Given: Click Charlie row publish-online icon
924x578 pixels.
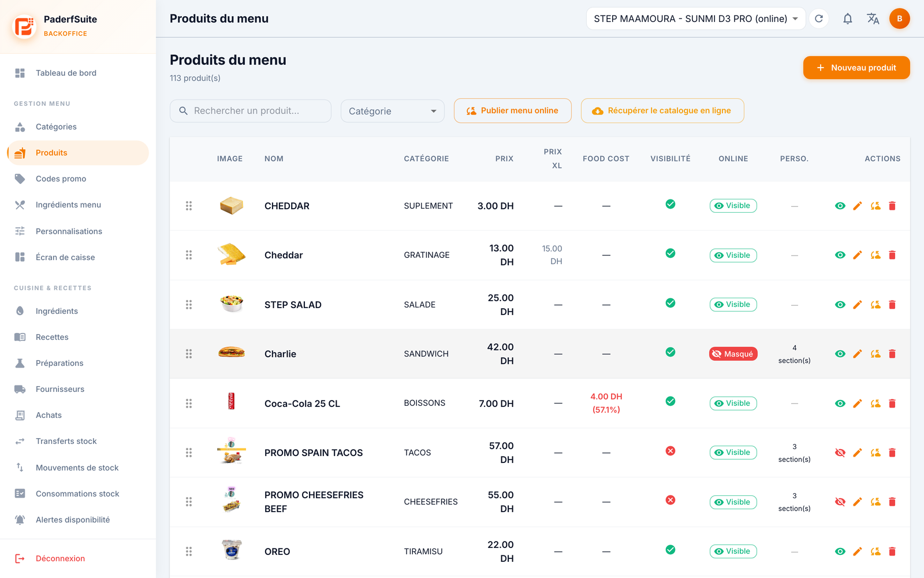Looking at the screenshot, I should (875, 354).
